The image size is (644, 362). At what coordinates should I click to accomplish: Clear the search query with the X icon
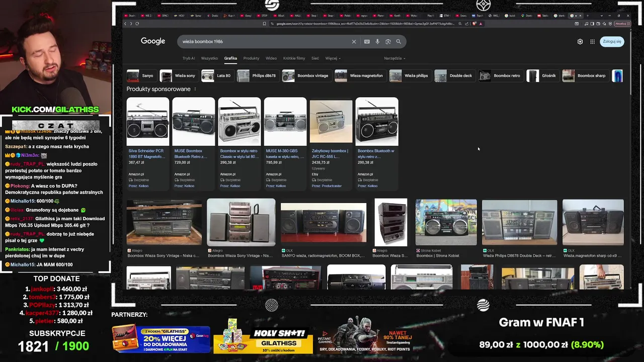coord(354,42)
